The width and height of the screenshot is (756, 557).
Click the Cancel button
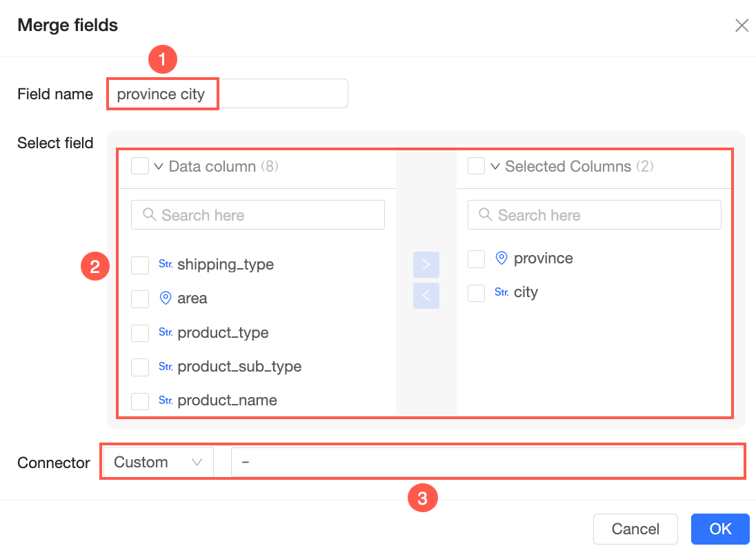[635, 529]
